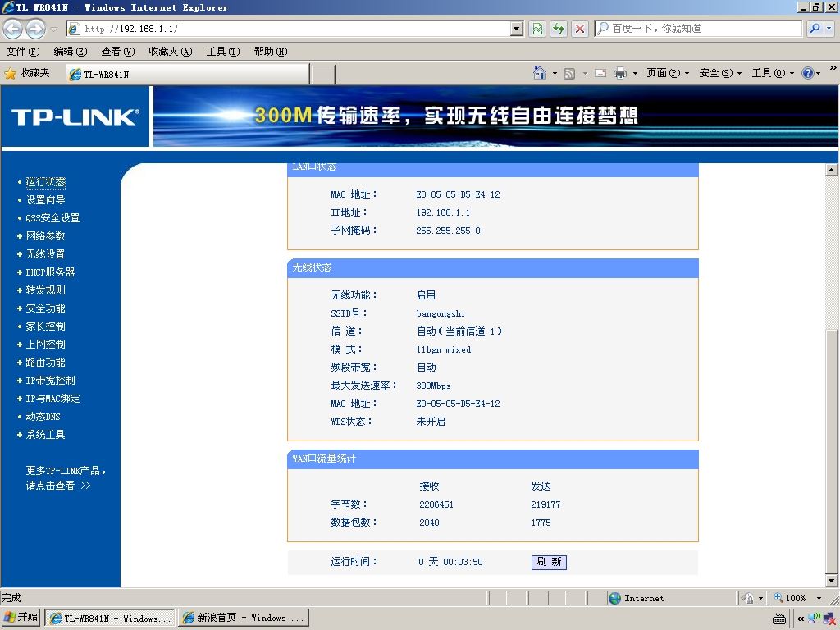Open the address bar history dropdown arrow
The height and width of the screenshot is (630, 840).
[517, 29]
